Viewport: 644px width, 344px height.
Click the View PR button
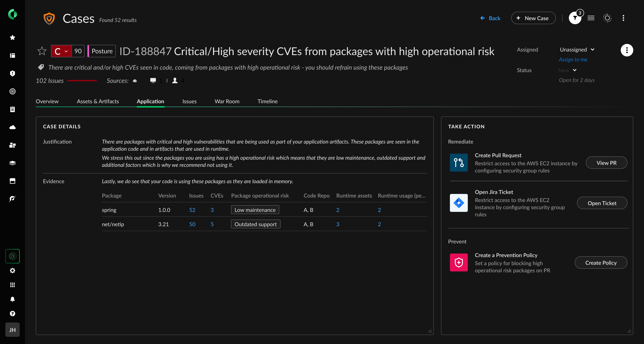tap(606, 163)
